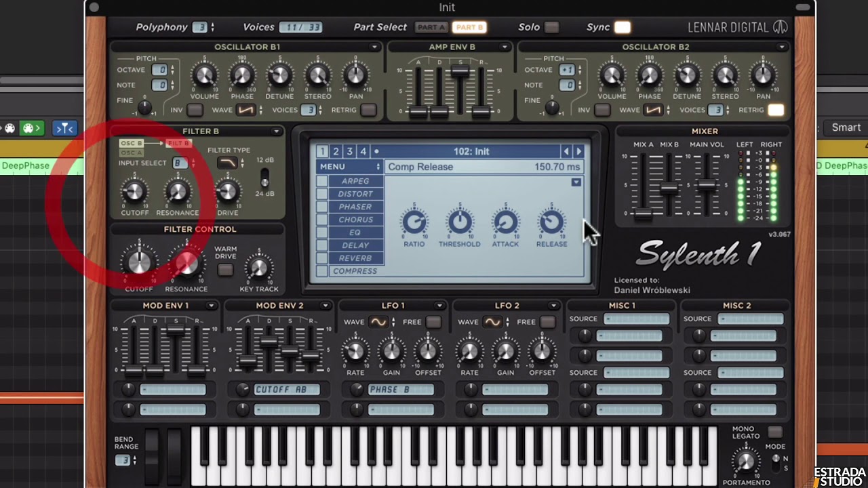Tick the checkbox next to DISTORT
Screen dimensions: 868x488
point(322,194)
